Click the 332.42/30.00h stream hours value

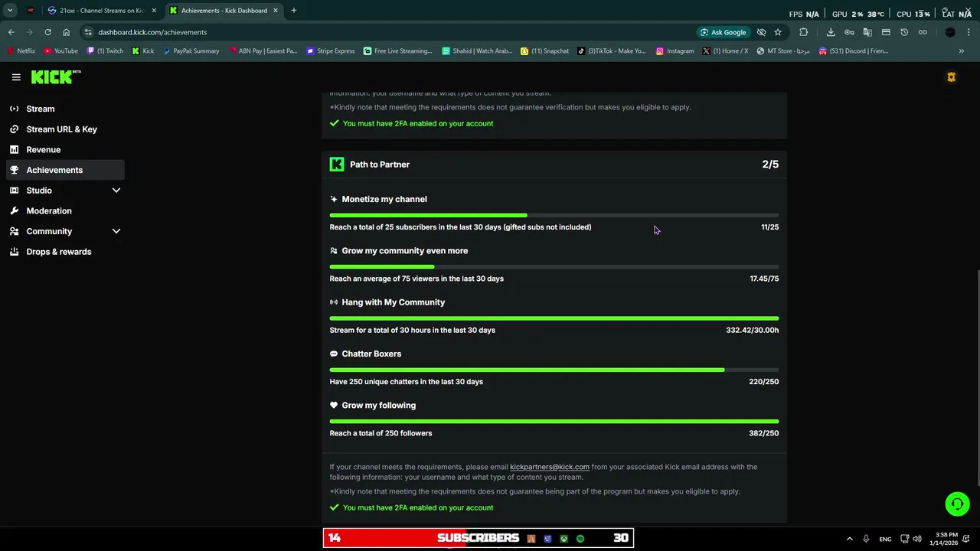point(753,331)
